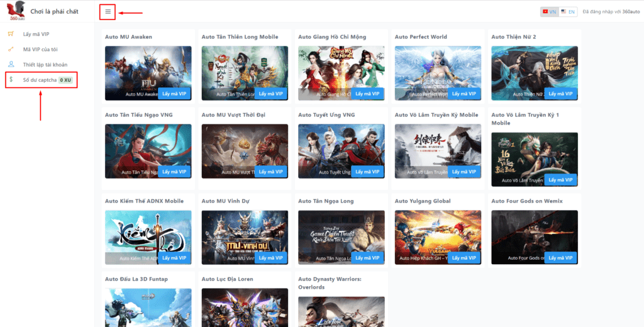Screen dimensions: 644x327
Task: Click the key icon in the sidebar
Action: [x=11, y=49]
